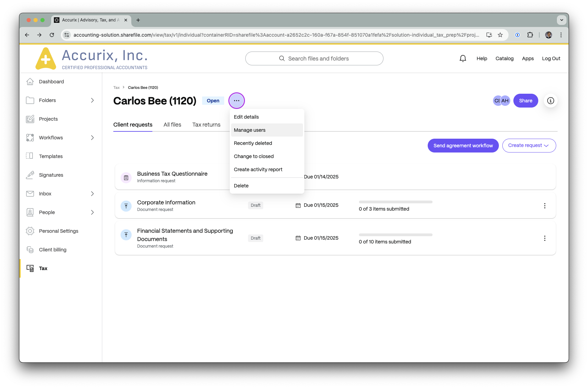Click the Accurix logo badge
Viewport: 588px width, 388px height.
click(x=46, y=58)
